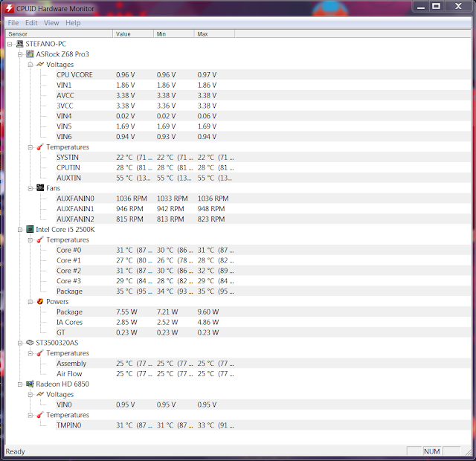The width and height of the screenshot is (476, 461).
Task: Select the VIN0 voltage row
Action: (x=263, y=405)
